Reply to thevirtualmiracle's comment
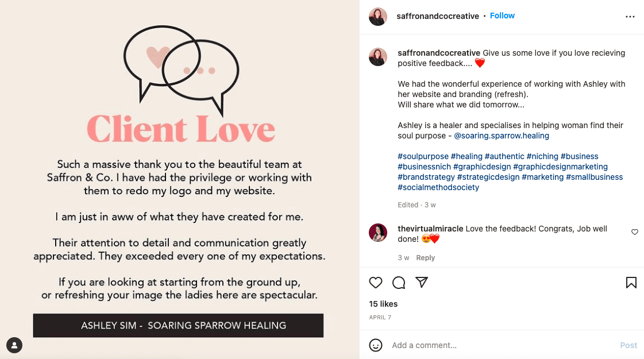Image resolution: width=644 pixels, height=359 pixels. pyautogui.click(x=425, y=258)
